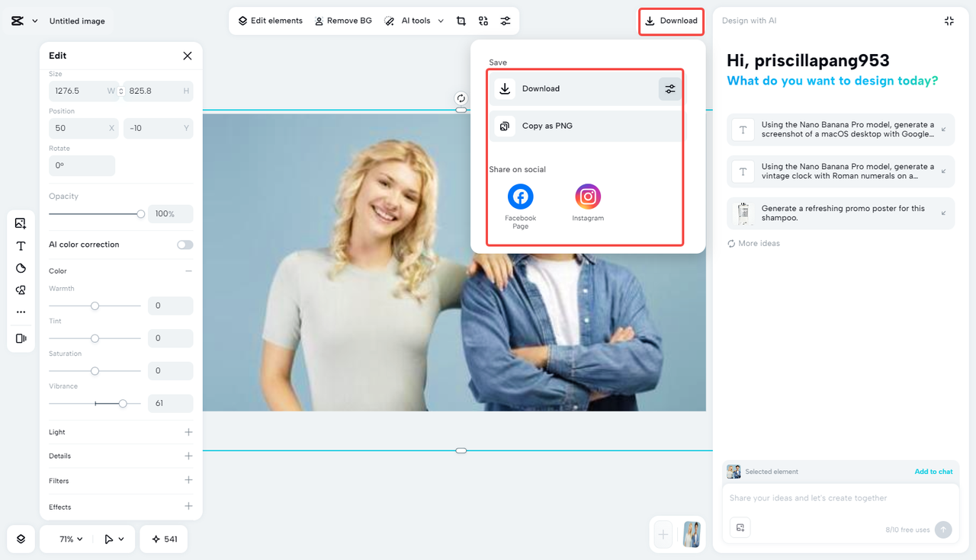Click the X position field
This screenshot has width=976, height=560.
83,128
